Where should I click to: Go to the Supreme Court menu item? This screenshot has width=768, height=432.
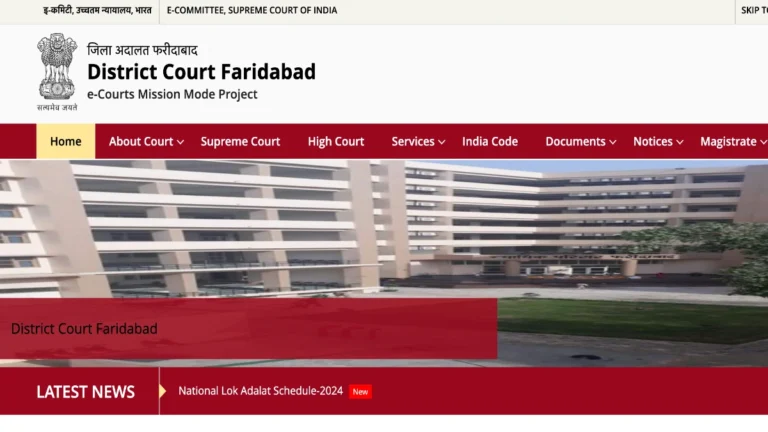240,142
